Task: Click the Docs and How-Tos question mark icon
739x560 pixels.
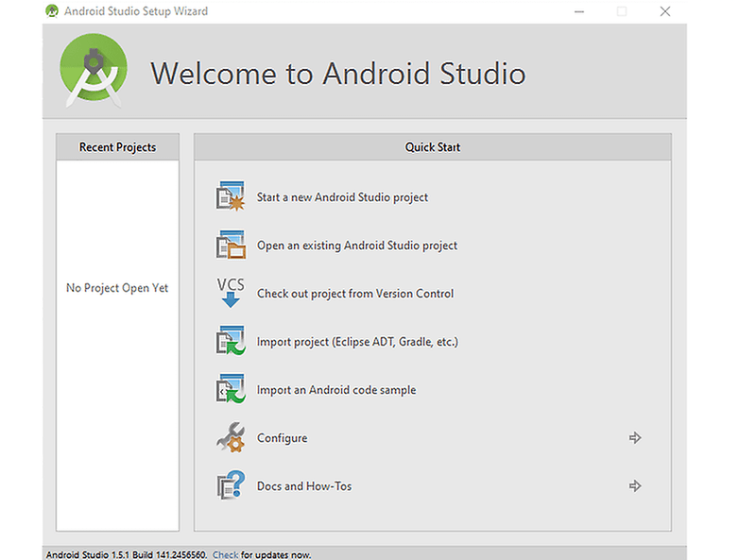Action: pos(231,485)
